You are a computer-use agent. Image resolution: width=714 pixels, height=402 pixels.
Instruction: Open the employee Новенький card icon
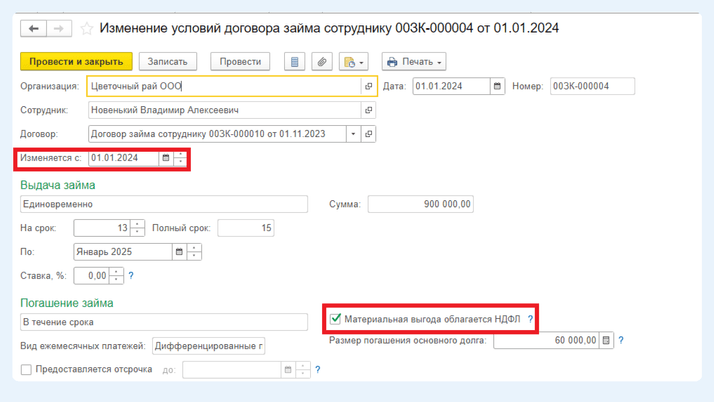tap(368, 110)
